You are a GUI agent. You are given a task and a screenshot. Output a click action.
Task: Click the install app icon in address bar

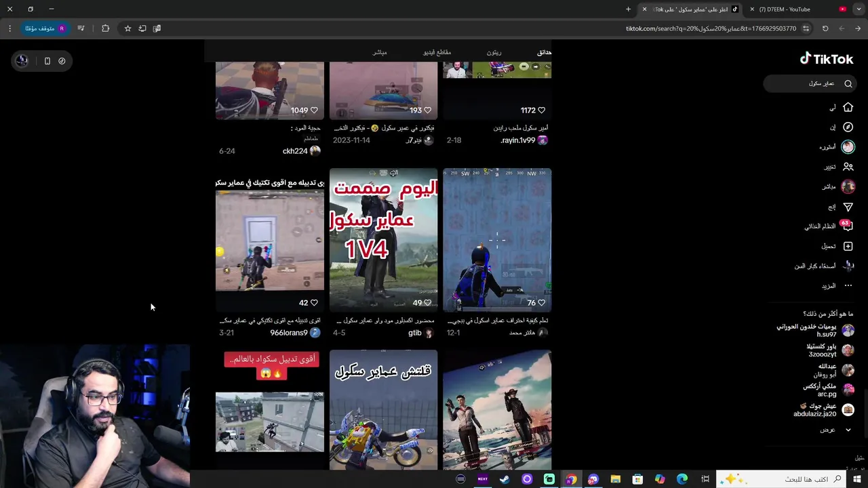pos(142,28)
